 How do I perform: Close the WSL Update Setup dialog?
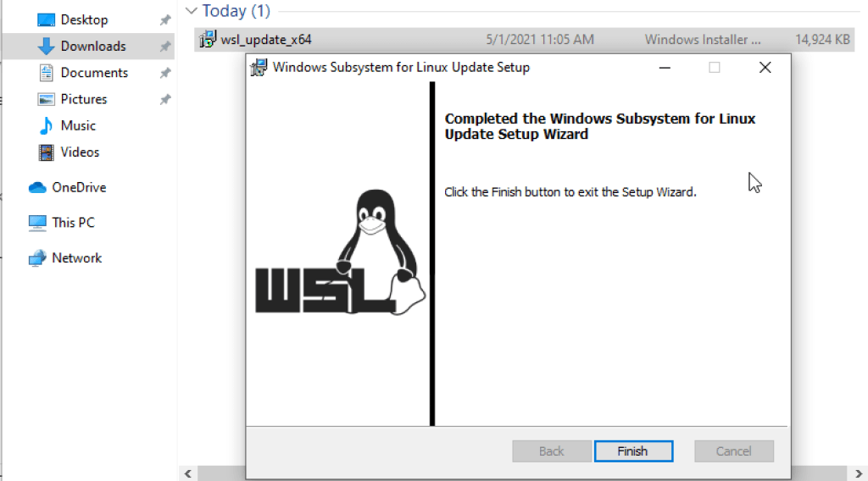(765, 68)
